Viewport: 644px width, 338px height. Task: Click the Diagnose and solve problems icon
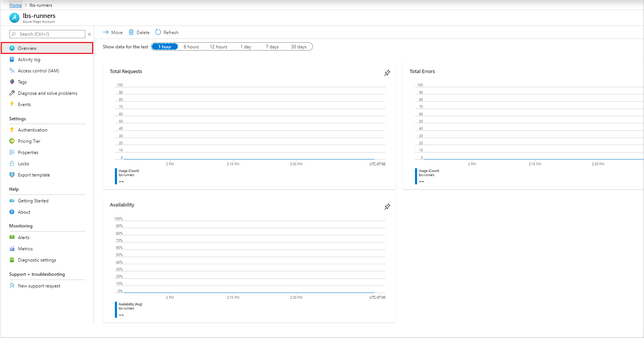[x=12, y=93]
